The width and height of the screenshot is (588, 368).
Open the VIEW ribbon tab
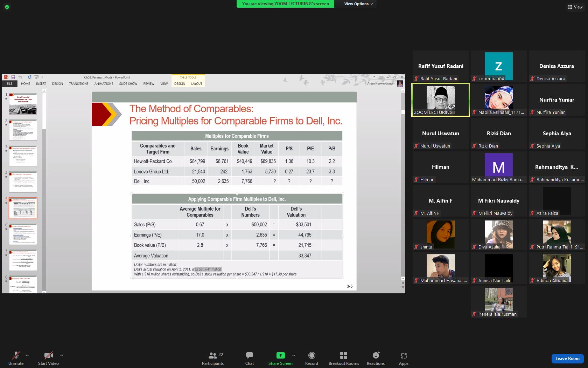pyautogui.click(x=164, y=84)
